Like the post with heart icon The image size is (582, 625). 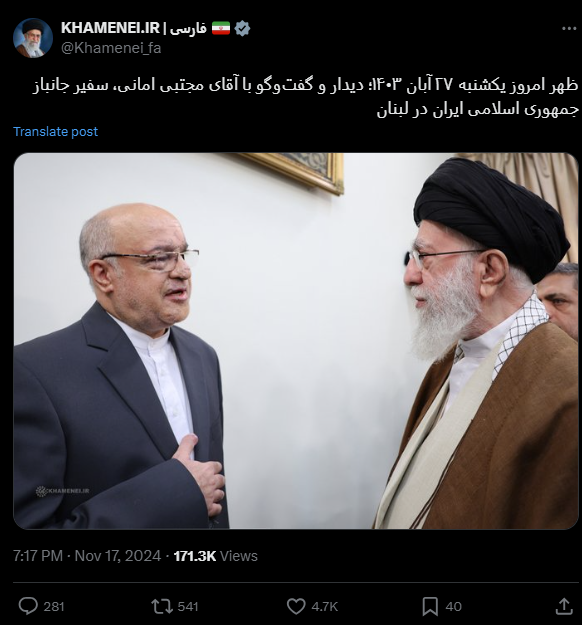tap(296, 606)
